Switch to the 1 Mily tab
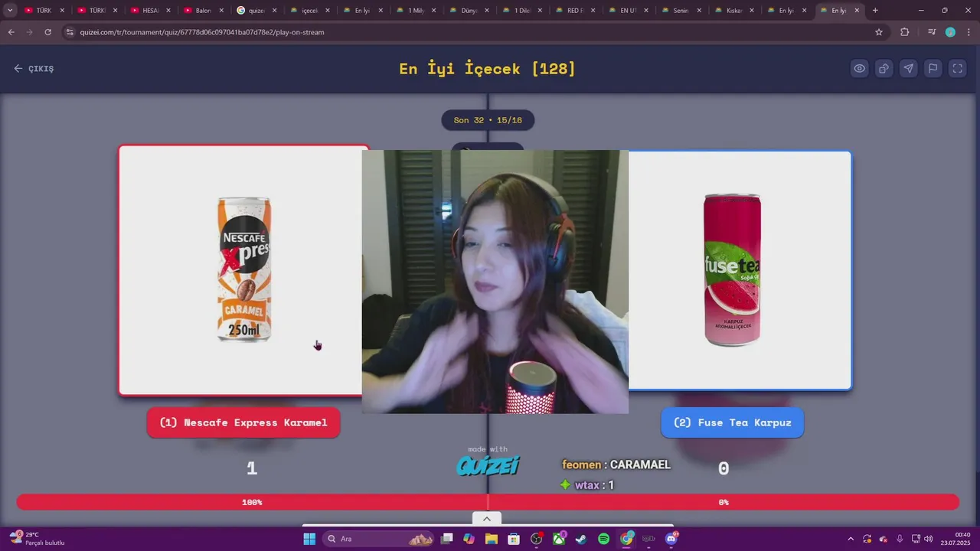Viewport: 980px width, 551px height. (416, 11)
